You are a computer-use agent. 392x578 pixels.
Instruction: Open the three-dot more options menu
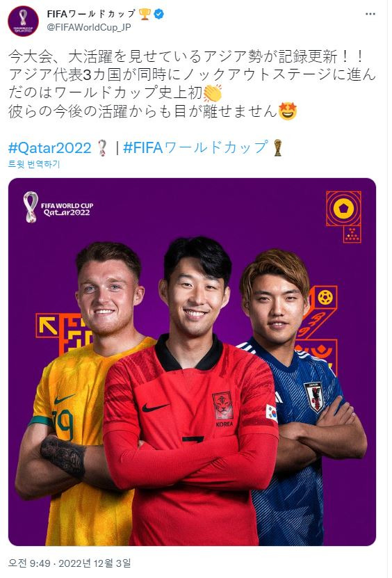[370, 14]
